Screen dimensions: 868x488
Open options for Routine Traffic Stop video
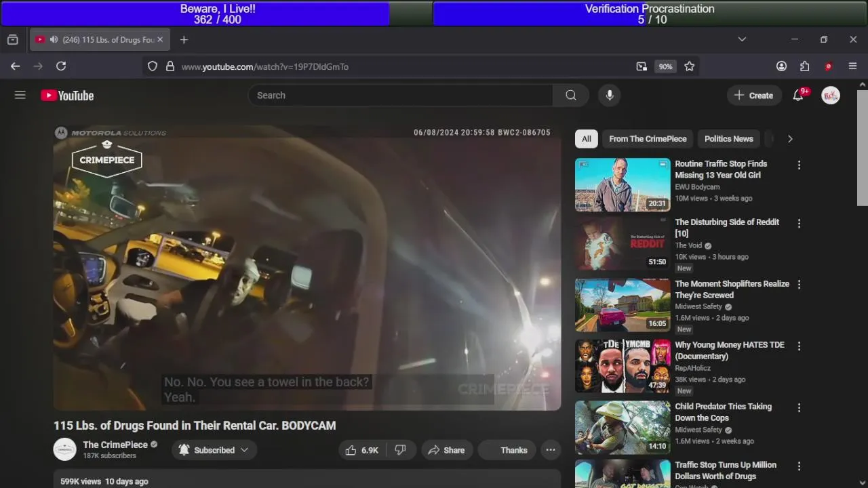click(799, 165)
